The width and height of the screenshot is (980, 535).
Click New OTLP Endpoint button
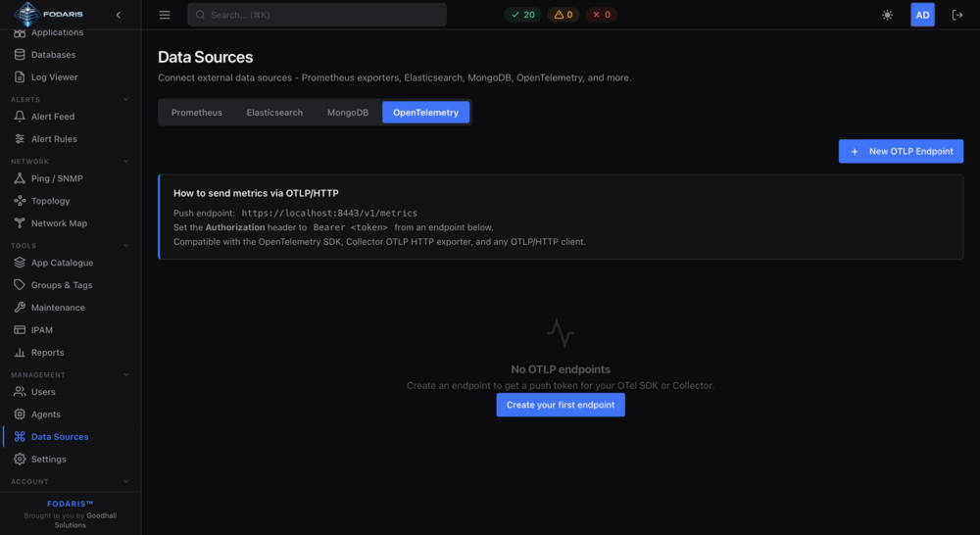click(901, 152)
